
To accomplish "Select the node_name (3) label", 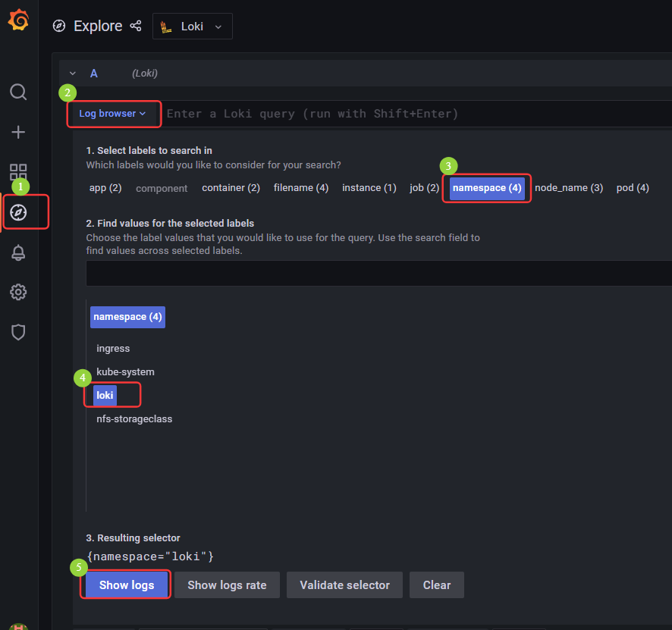I will coord(569,188).
